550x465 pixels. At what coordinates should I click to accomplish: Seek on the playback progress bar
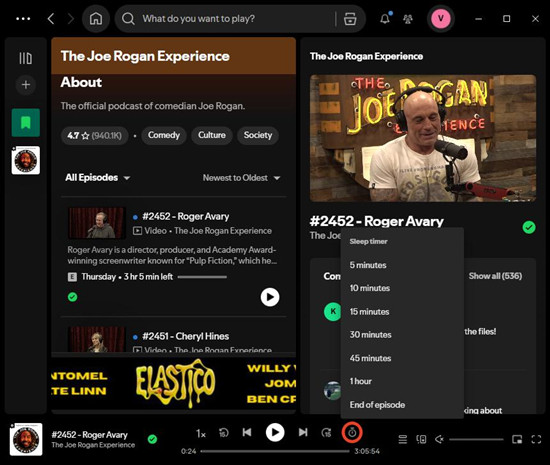275,451
